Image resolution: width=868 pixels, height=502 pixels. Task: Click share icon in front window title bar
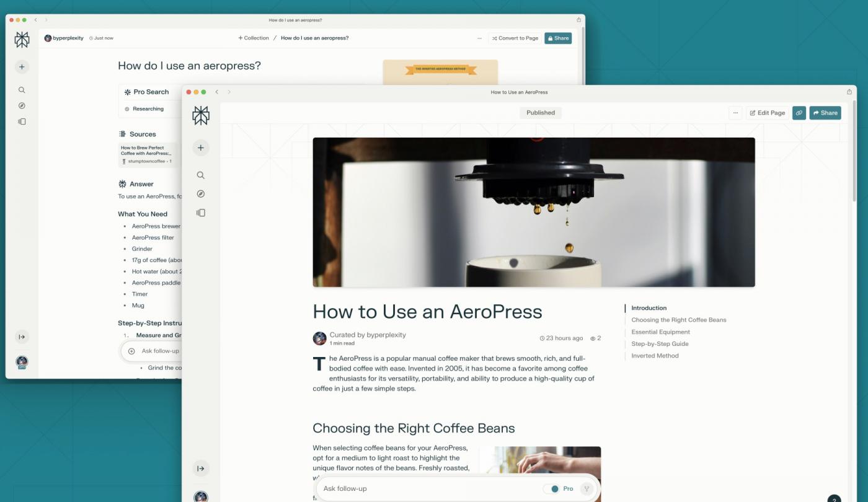[x=849, y=92]
